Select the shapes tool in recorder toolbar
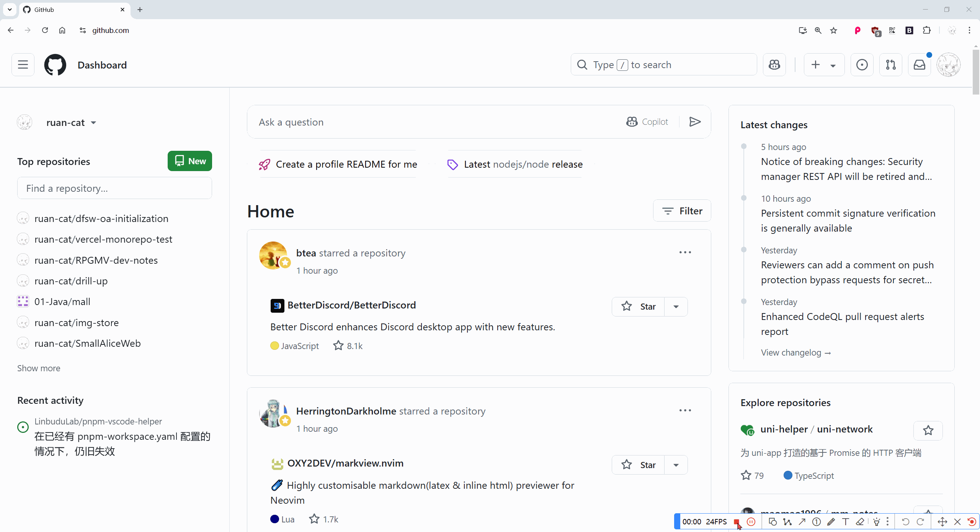 tap(773, 522)
